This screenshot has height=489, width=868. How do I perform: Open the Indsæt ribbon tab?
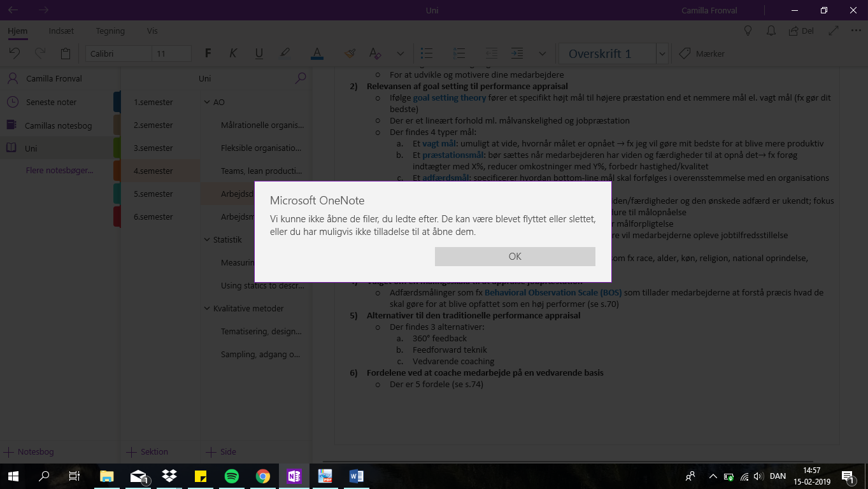coord(62,31)
